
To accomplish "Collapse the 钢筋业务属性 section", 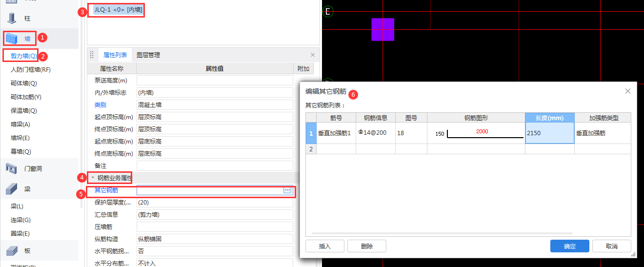I will pyautogui.click(x=93, y=178).
